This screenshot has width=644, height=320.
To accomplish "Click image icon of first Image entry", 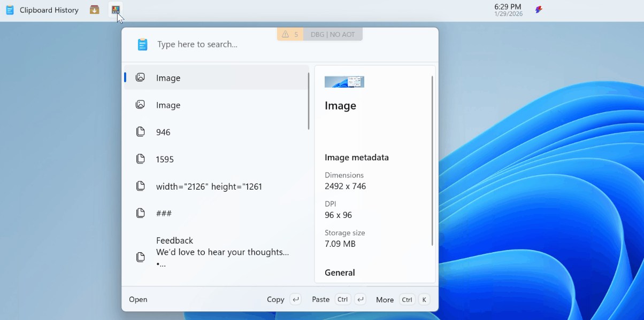I will (x=140, y=77).
